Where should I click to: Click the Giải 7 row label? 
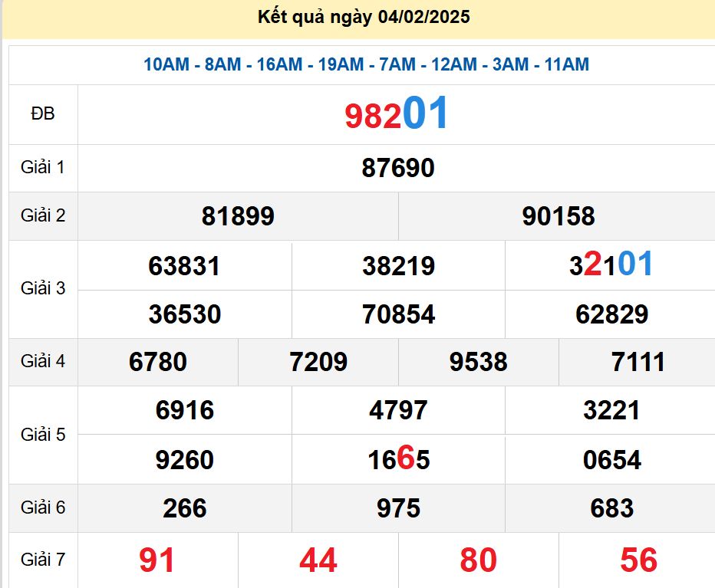(x=43, y=560)
